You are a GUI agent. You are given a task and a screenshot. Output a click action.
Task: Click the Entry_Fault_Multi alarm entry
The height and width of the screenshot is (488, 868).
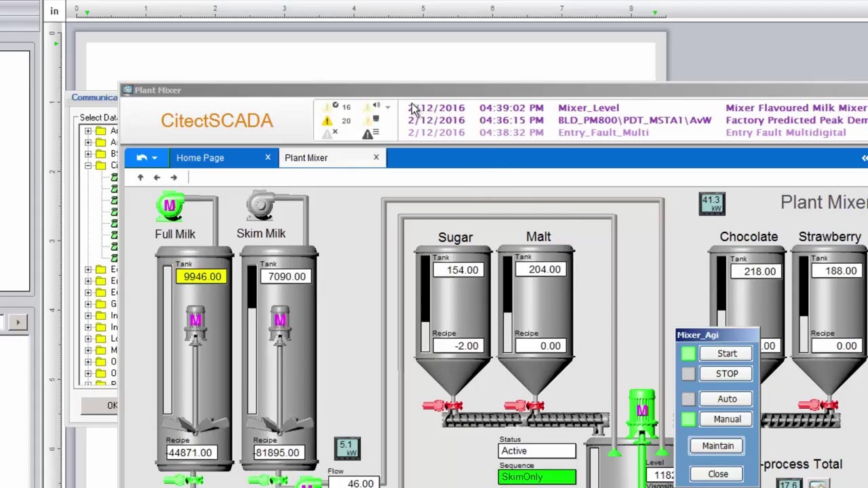(604, 132)
